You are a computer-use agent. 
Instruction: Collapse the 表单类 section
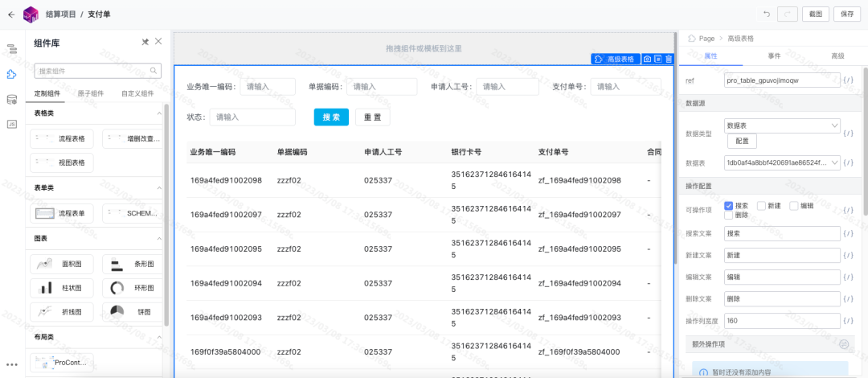159,188
